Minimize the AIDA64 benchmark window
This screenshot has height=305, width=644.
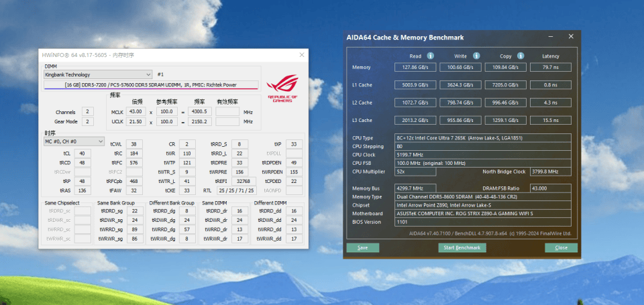coord(551,37)
